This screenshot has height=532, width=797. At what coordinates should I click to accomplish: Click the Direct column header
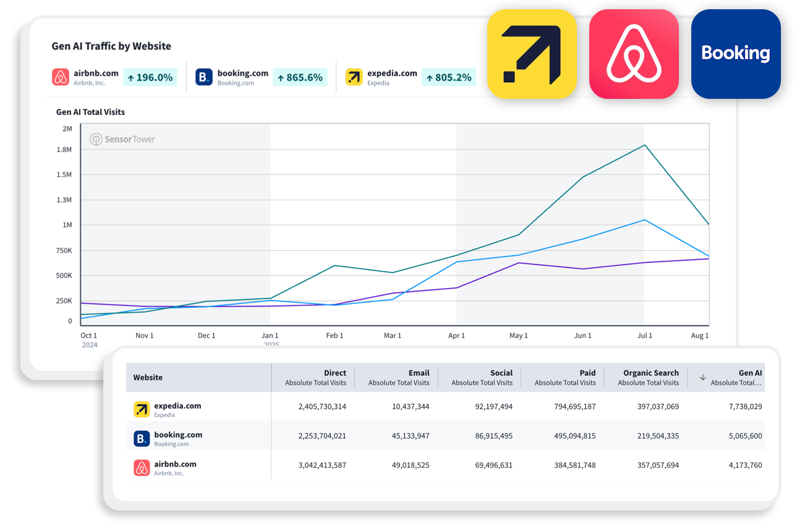315,378
